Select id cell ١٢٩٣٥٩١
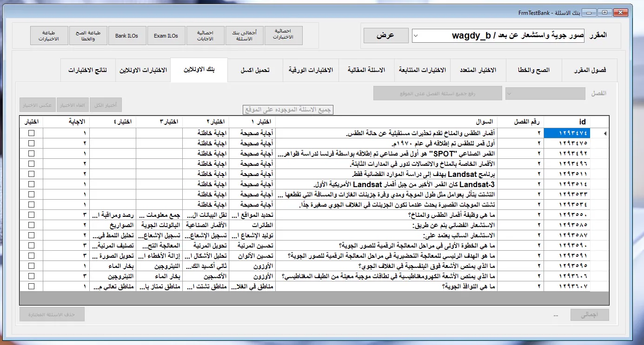The image size is (644, 345). point(567,256)
